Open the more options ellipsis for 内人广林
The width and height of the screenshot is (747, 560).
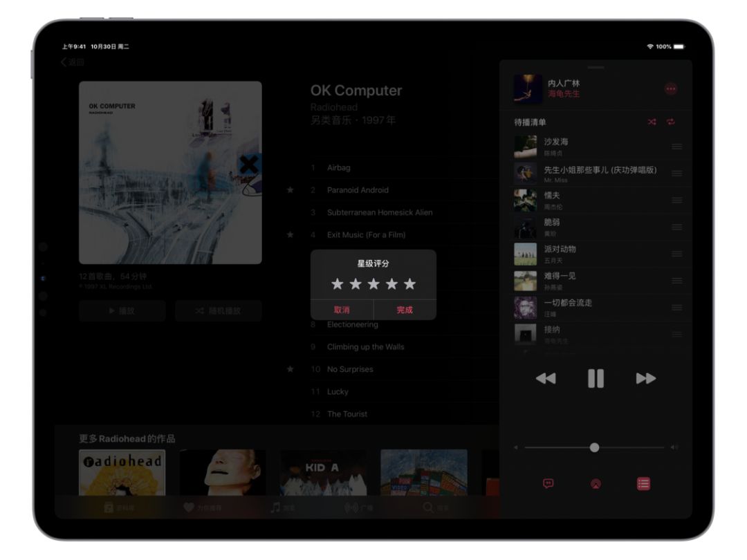[671, 88]
